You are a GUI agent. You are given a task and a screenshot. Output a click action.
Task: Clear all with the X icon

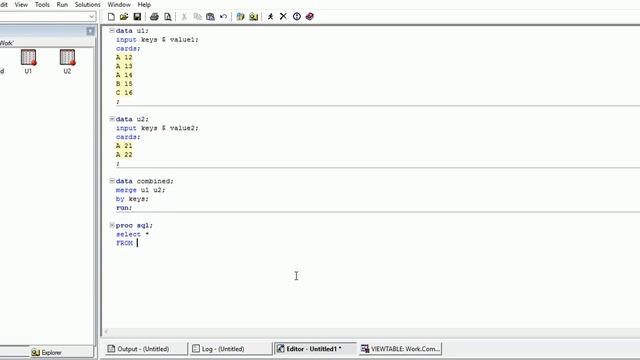(283, 17)
